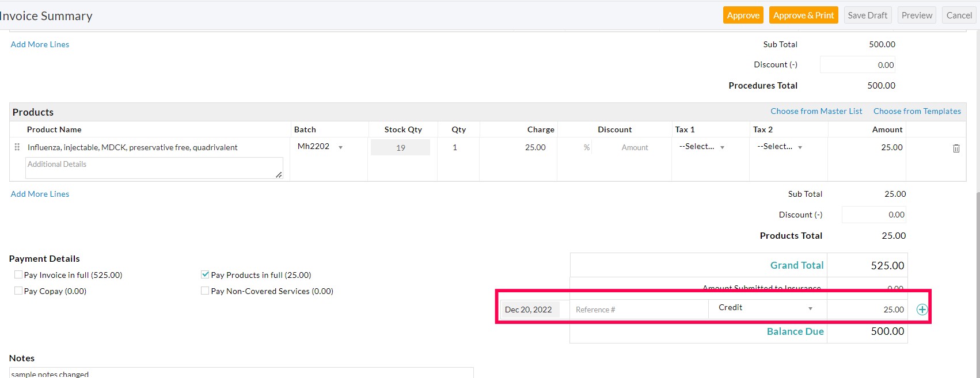Click the Amount column header
The height and width of the screenshot is (378, 980).
click(887, 129)
